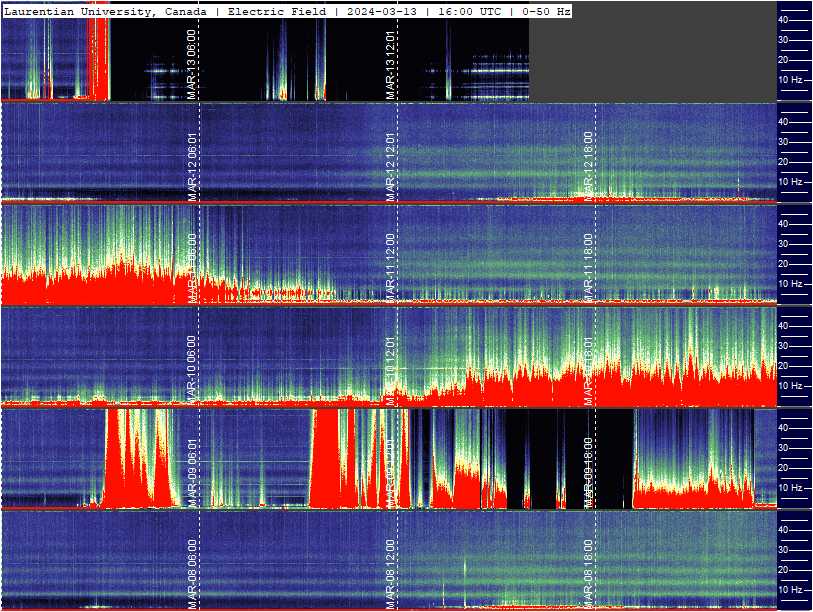The image size is (813, 612).
Task: Select the MAR-12 18:00 time marker
Action: (x=588, y=166)
